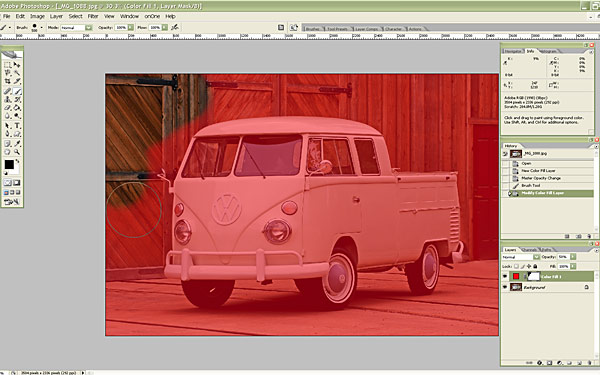Click Add layer mask icon
The width and height of the screenshot is (600, 375).
(x=549, y=363)
